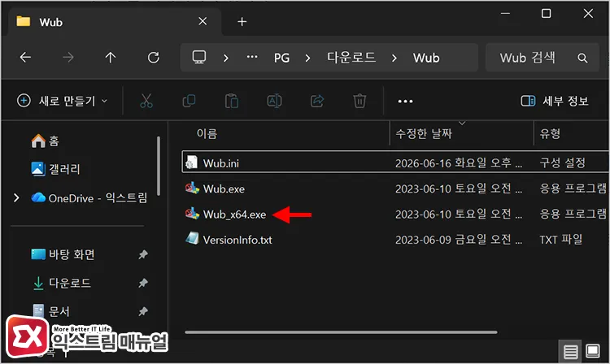The width and height of the screenshot is (610, 364).
Task: Sort by 유형 column header
Action: (550, 133)
